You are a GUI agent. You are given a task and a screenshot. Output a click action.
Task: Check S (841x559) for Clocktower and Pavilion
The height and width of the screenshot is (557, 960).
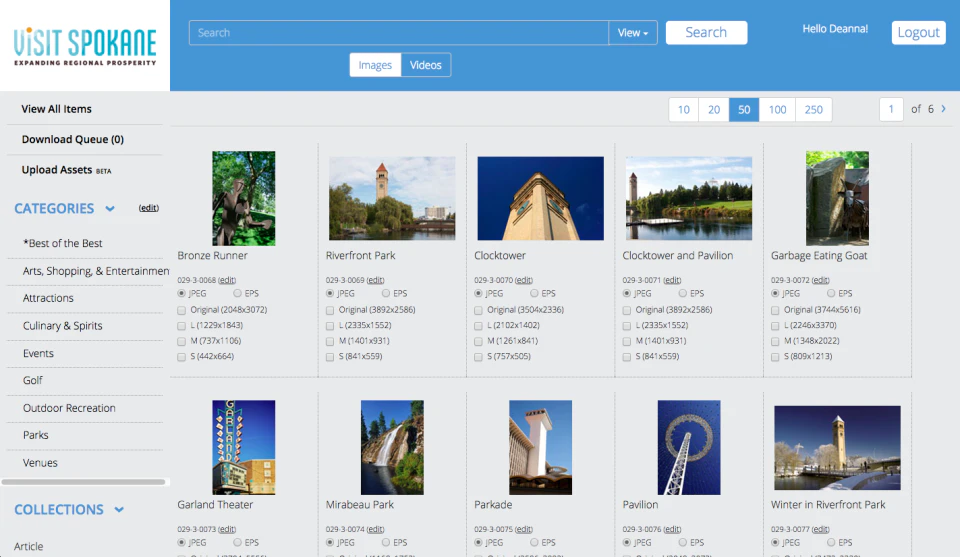[627, 357]
